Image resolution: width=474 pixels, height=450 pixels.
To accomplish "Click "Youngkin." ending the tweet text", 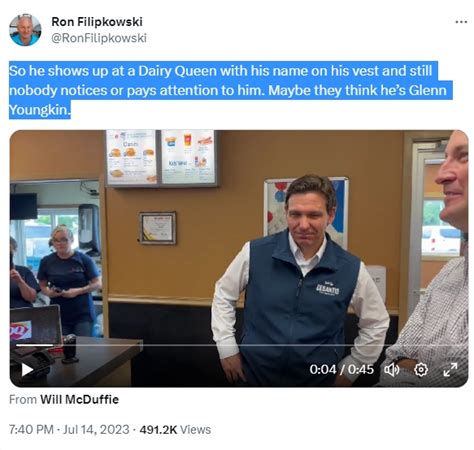I will point(40,110).
